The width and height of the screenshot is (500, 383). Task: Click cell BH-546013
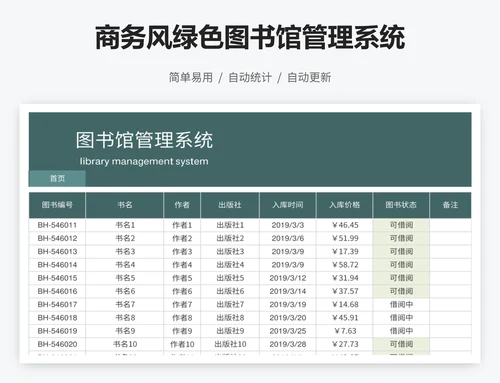pyautogui.click(x=57, y=252)
